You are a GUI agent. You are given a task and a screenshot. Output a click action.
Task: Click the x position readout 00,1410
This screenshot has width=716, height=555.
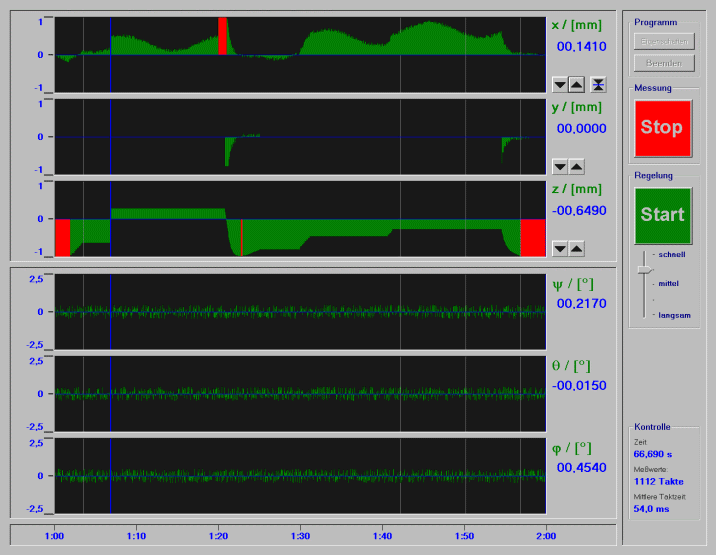click(x=581, y=47)
